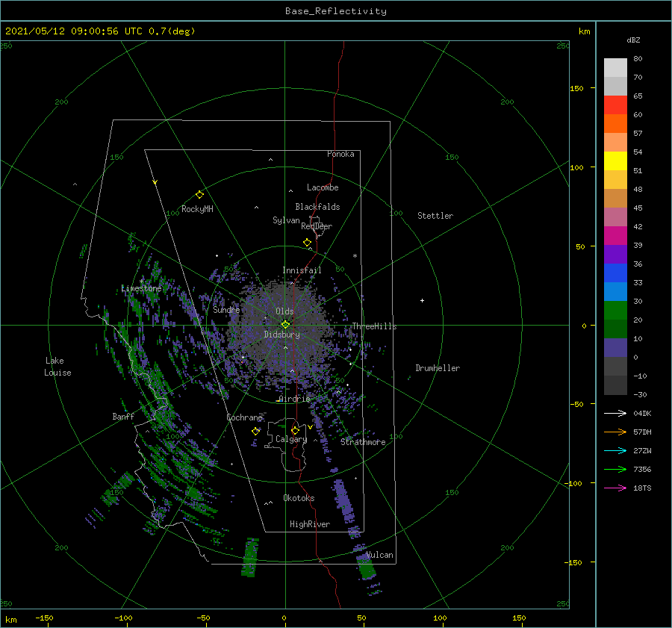This screenshot has width=672, height=628.
Task: Click the Limestone label
Action: point(141,288)
